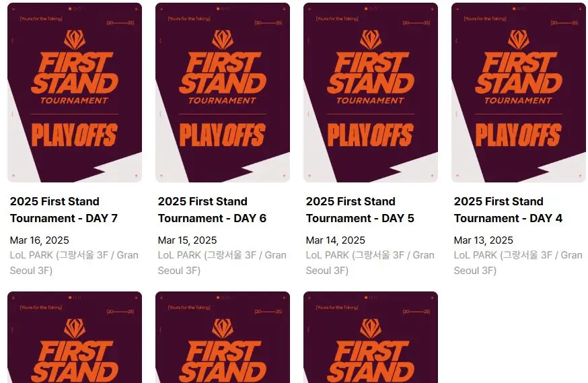Click the '2025 First Stand Tournament - DAY 7' title
The image size is (588, 383).
(64, 210)
